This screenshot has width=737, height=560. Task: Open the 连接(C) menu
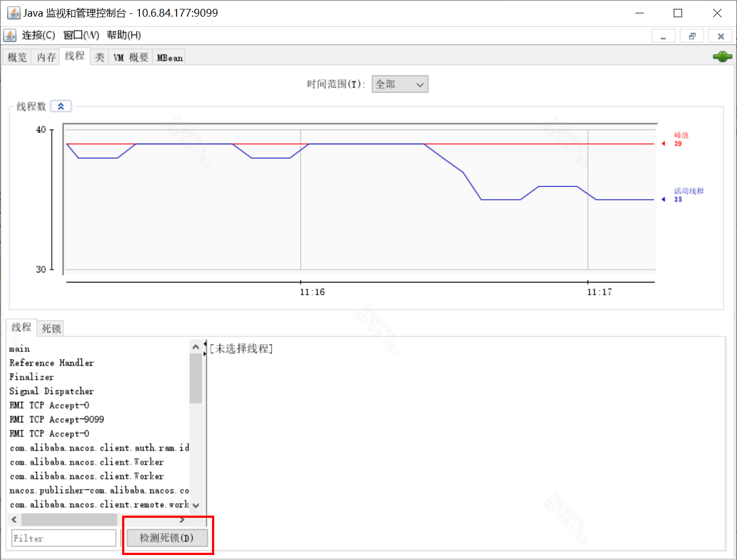(x=38, y=36)
